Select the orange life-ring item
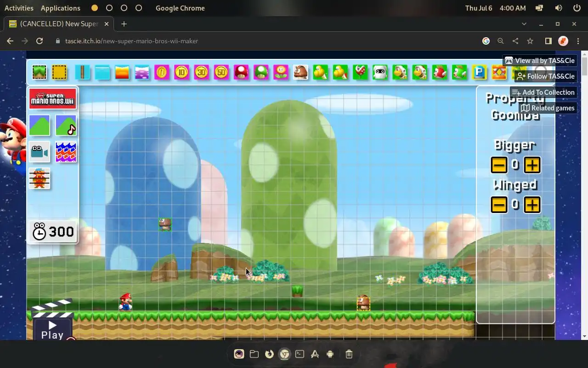The width and height of the screenshot is (588, 368). (x=499, y=72)
